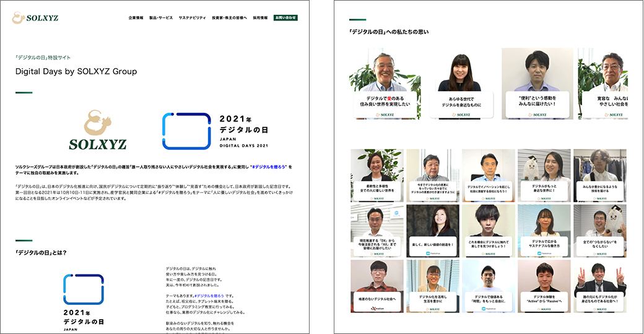Open the サステナブルな働き方 card
Viewport: 644px width, 334px height.
coord(544,231)
